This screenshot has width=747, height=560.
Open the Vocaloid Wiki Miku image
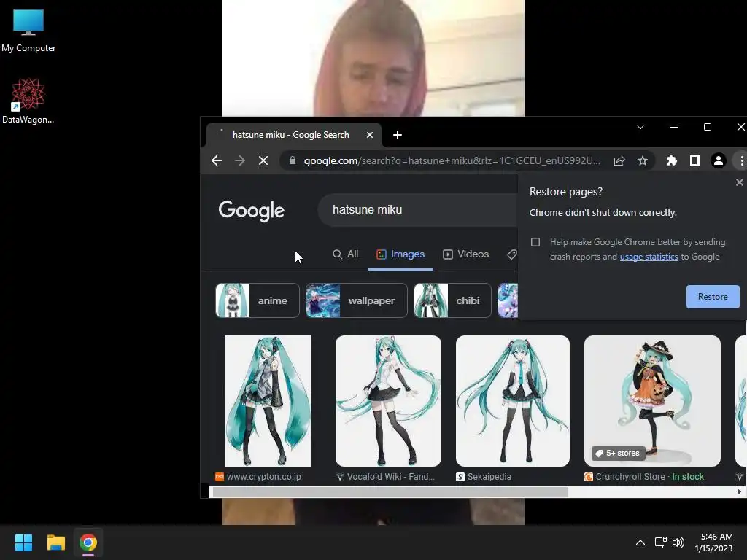[x=388, y=401]
